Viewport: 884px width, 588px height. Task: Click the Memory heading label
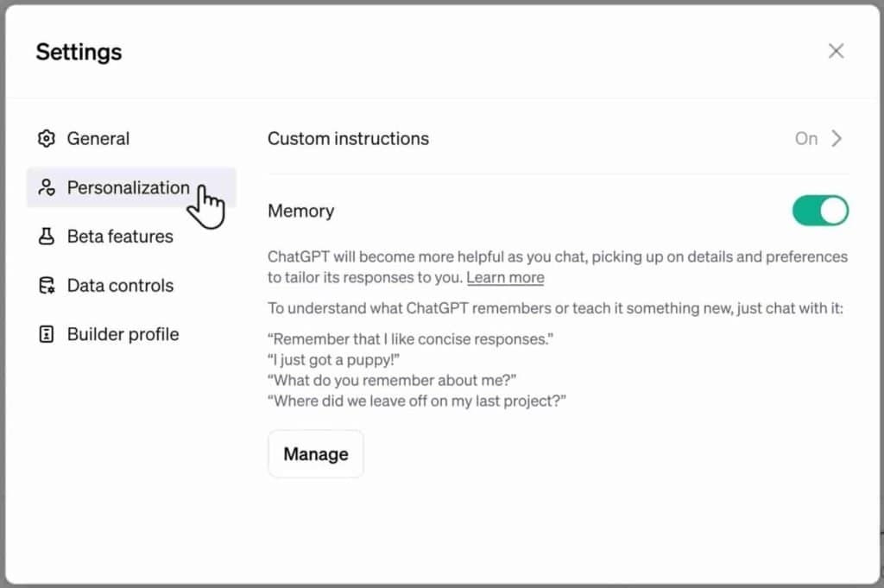tap(300, 211)
